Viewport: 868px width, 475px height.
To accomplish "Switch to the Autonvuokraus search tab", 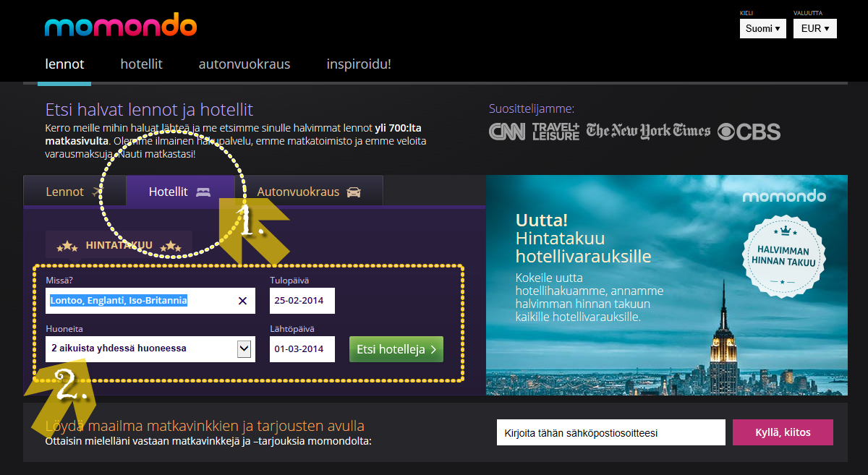I will [x=310, y=192].
